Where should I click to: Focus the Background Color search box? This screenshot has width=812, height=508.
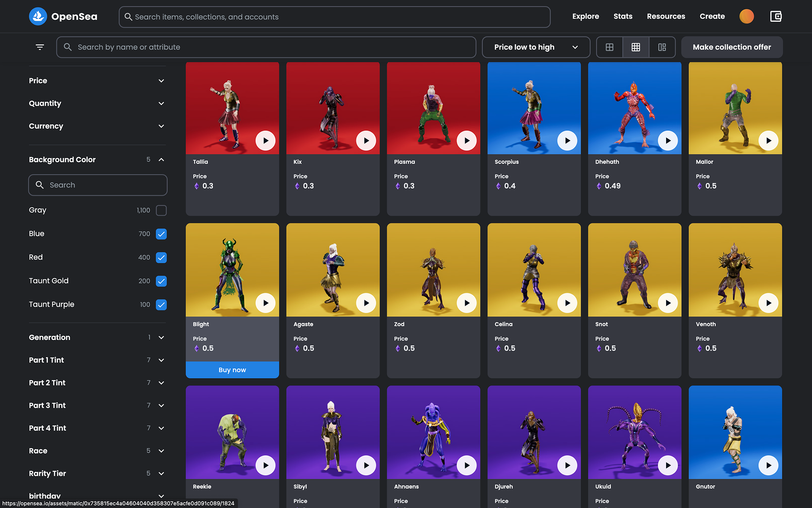[98, 185]
